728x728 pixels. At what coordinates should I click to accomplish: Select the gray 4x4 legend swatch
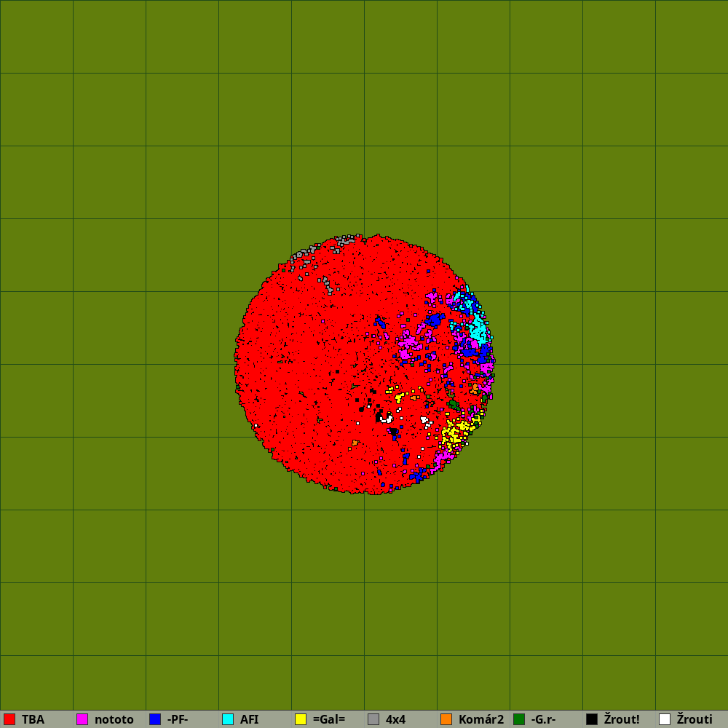coord(373,719)
